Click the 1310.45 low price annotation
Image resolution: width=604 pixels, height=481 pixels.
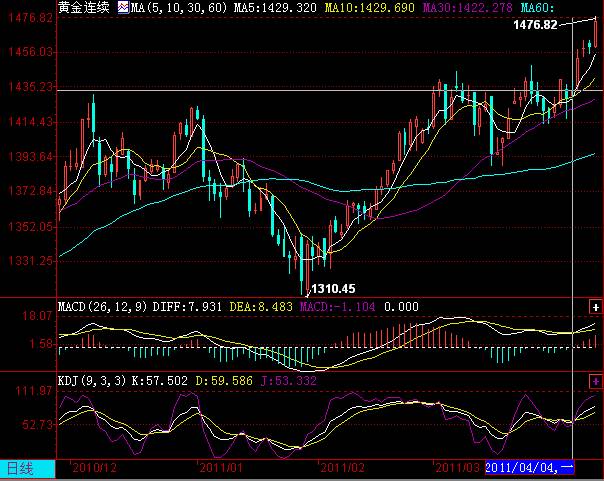(x=333, y=288)
